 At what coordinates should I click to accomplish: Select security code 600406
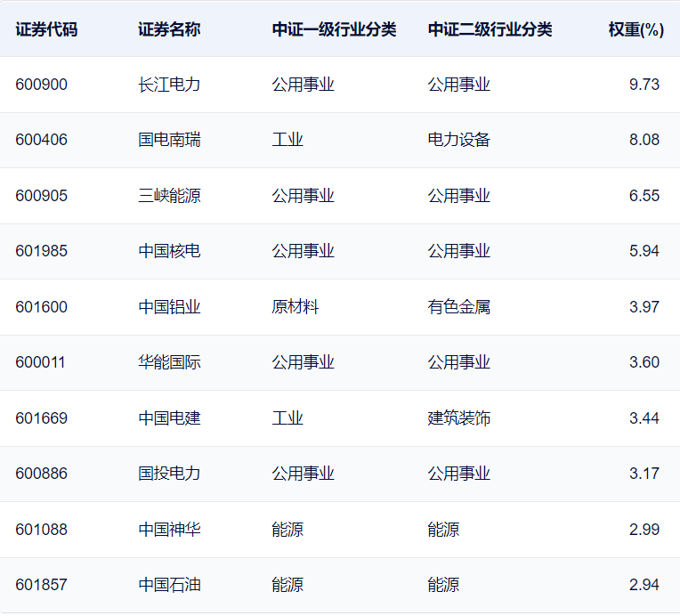41,140
